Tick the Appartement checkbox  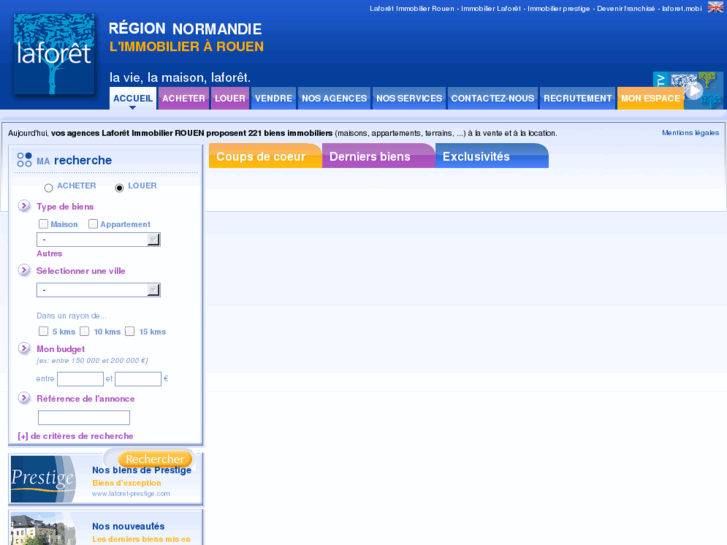[93, 224]
